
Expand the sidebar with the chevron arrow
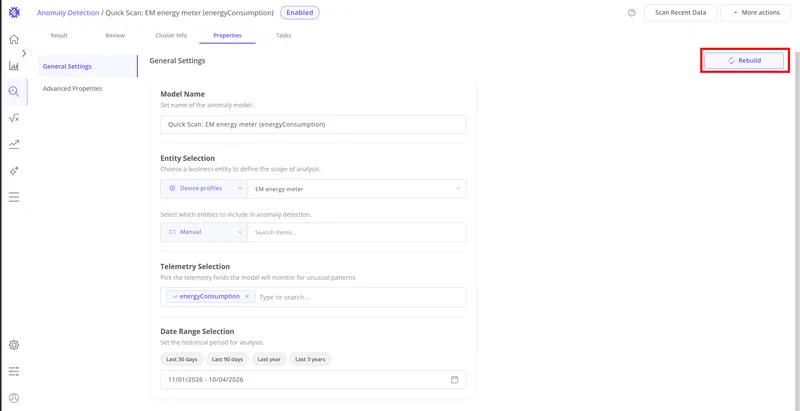pos(24,53)
